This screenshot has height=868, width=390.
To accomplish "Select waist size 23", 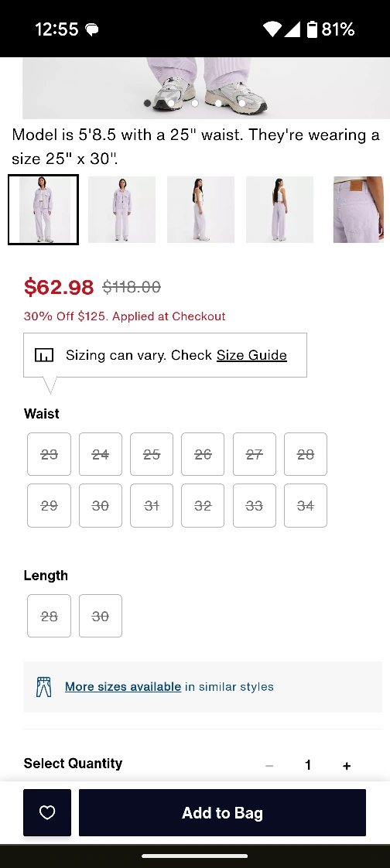I will [50, 454].
